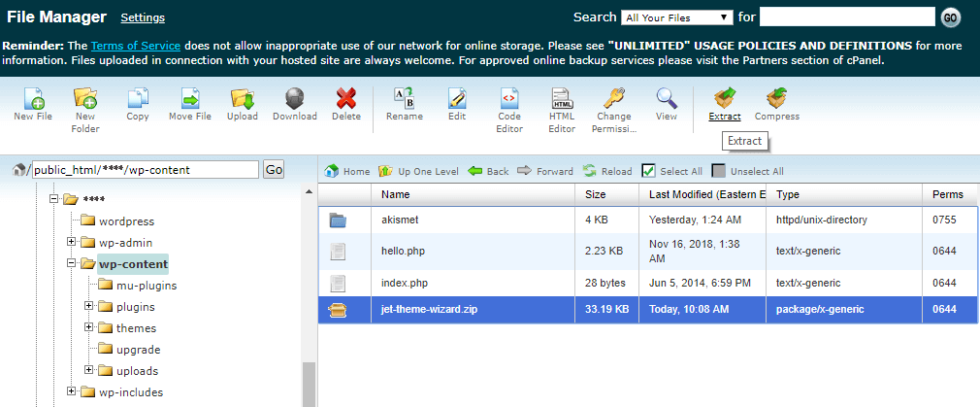This screenshot has width=980, height=407.
Task: Collapse the wp-content tree node
Action: point(71,263)
